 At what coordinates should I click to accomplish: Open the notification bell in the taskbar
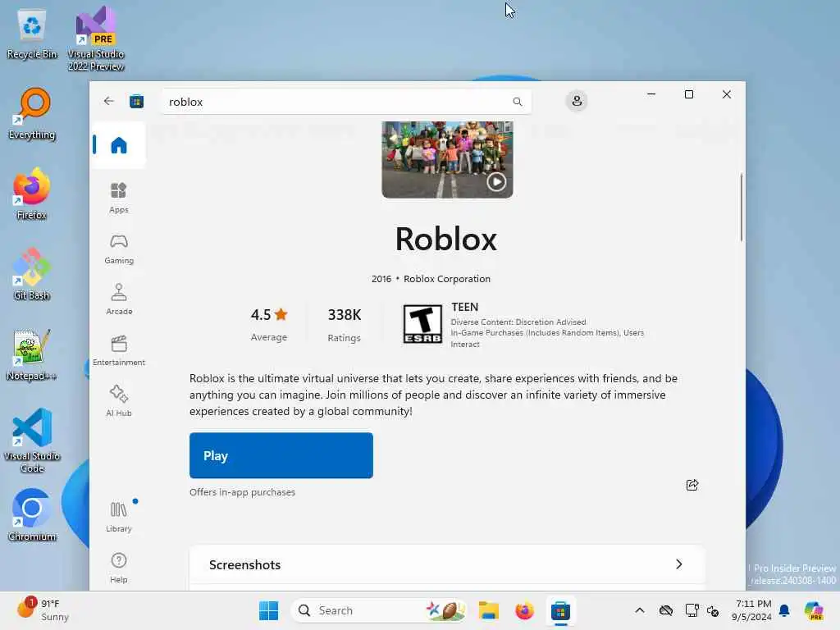[x=784, y=610]
